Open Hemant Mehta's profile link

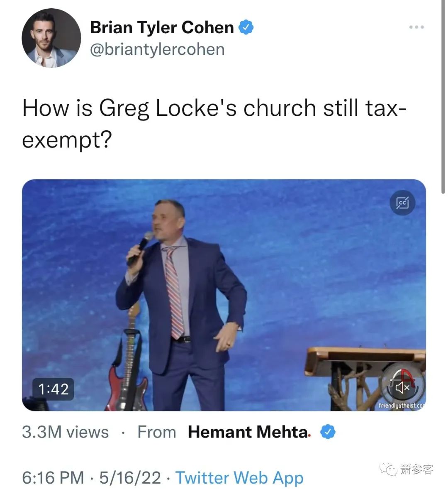tap(249, 432)
